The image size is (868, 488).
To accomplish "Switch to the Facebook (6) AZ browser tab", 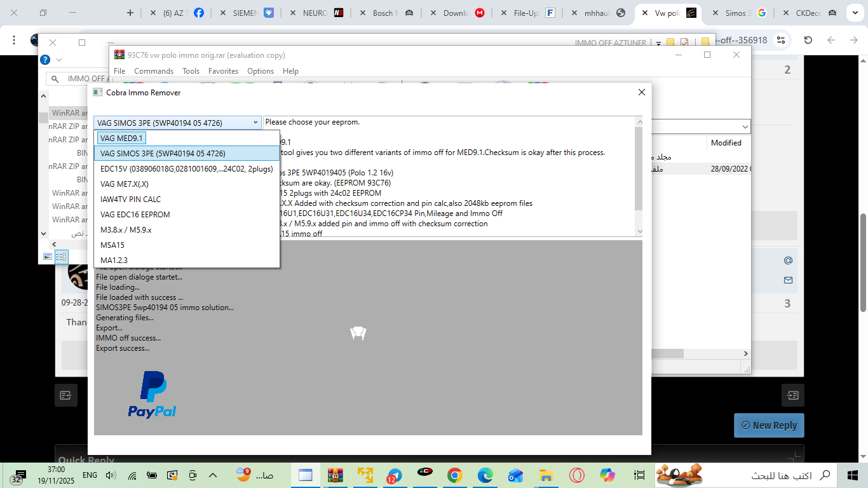I will pyautogui.click(x=177, y=13).
